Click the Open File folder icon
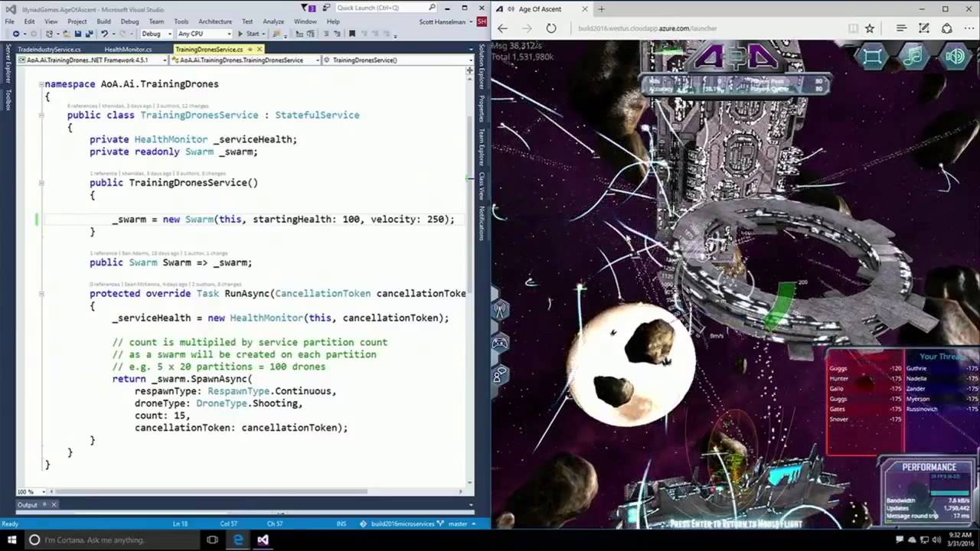 [x=67, y=34]
